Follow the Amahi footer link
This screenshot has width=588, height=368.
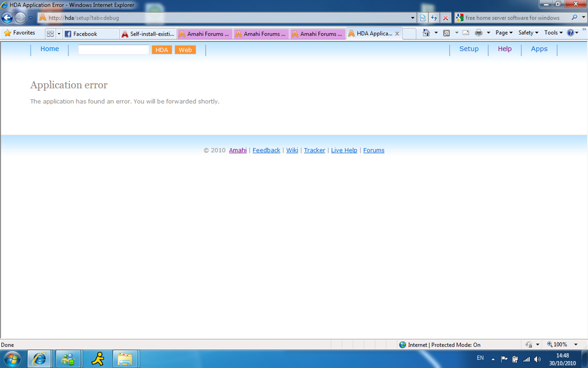click(x=238, y=150)
